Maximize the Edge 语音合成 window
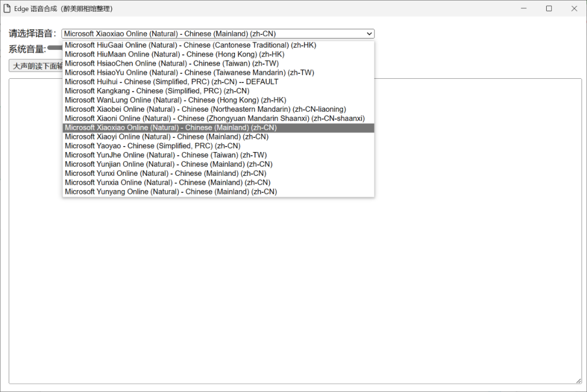 tap(549, 8)
